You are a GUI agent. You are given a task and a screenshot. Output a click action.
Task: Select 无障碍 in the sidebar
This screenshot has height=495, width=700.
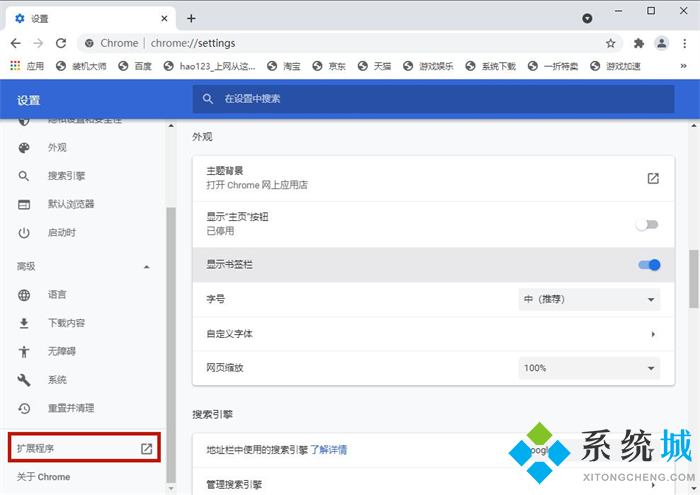point(62,351)
